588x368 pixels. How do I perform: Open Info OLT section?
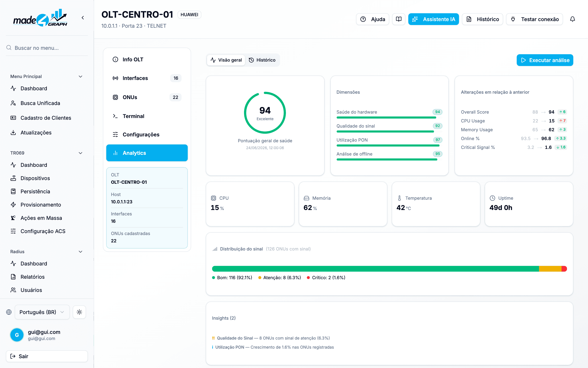pos(147,59)
